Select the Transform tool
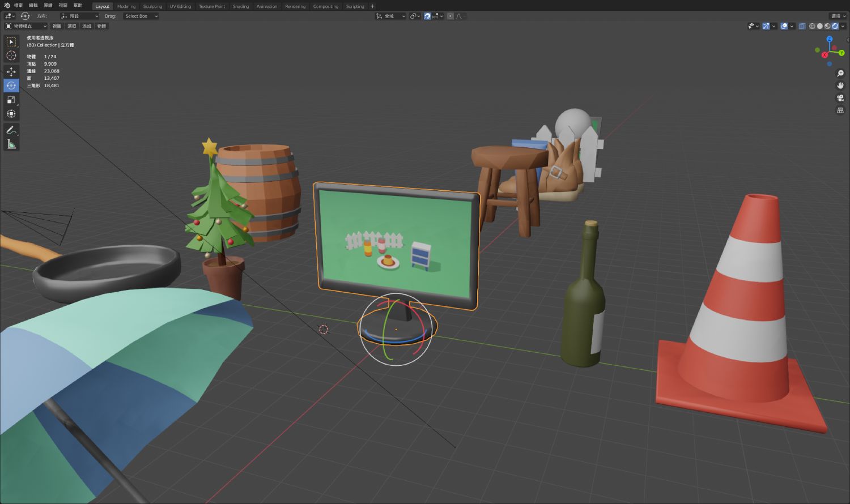Viewport: 850px width, 504px height. (11, 114)
